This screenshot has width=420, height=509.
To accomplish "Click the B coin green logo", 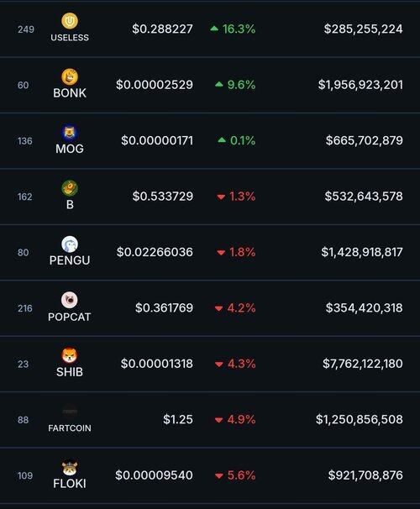I will [70, 188].
